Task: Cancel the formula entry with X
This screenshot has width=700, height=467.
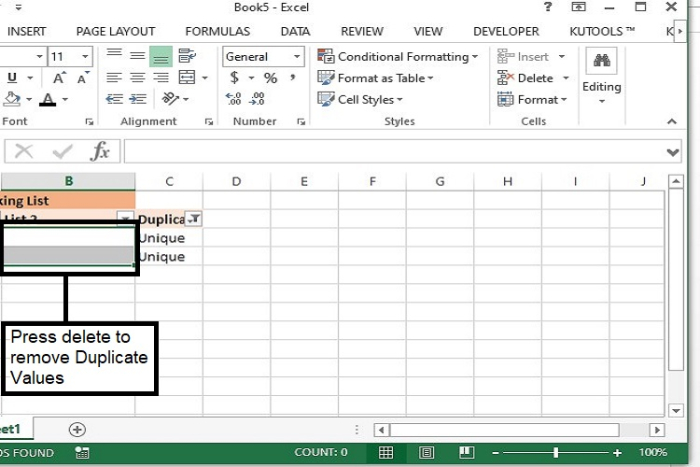Action: [23, 151]
